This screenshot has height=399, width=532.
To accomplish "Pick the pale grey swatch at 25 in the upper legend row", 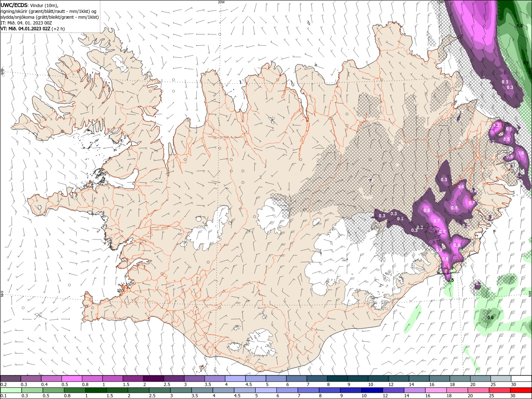I will [x=500, y=379].
